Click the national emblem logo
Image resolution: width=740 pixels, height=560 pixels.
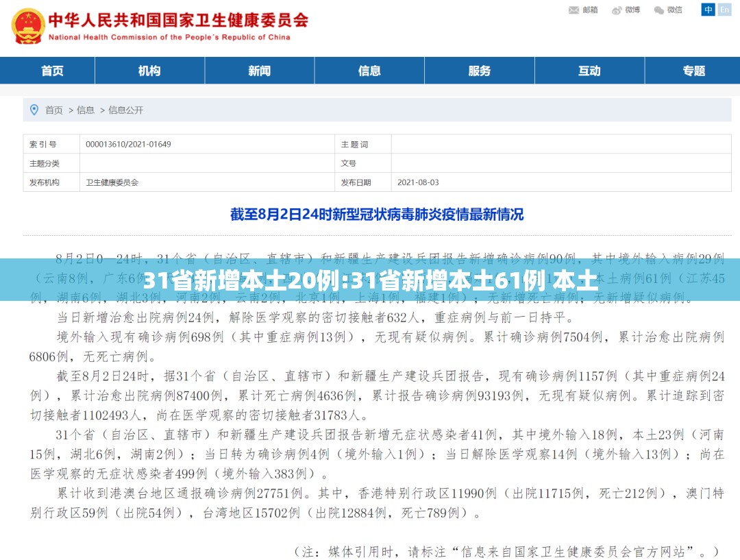(28, 27)
